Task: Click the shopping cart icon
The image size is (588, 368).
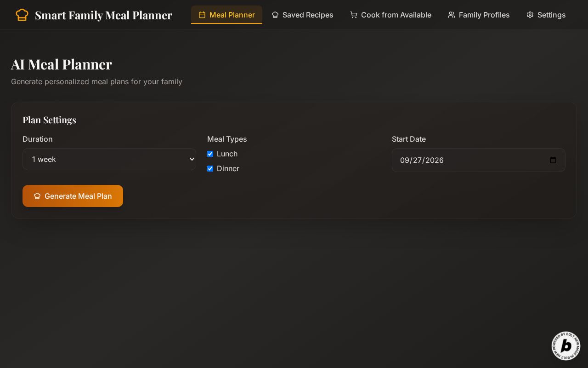Action: point(354,15)
